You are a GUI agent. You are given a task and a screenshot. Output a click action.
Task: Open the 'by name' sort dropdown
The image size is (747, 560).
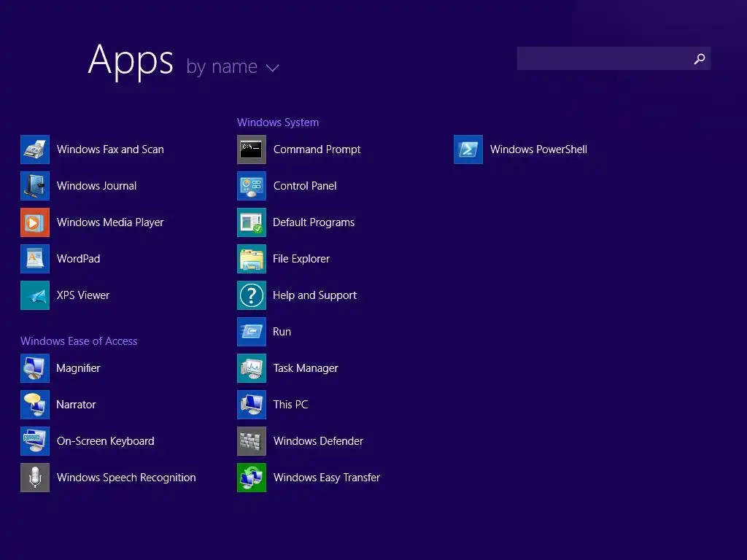coord(233,66)
